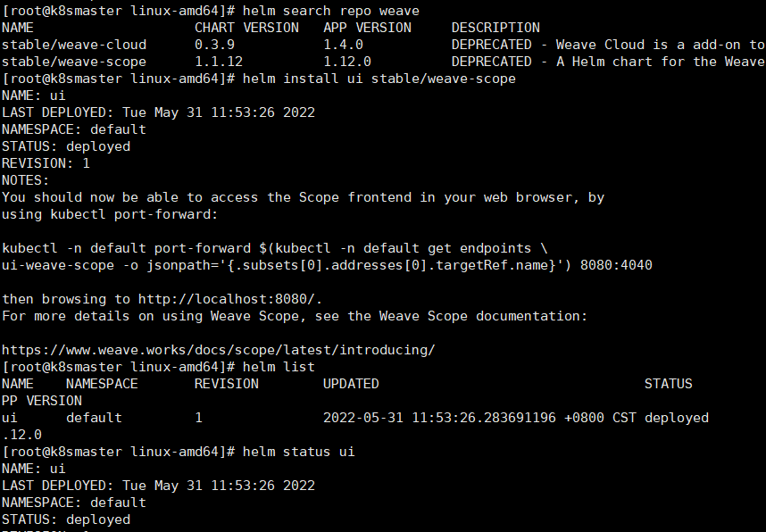
Task: Click the 'deployed' status in the helm list row
Action: 677,418
